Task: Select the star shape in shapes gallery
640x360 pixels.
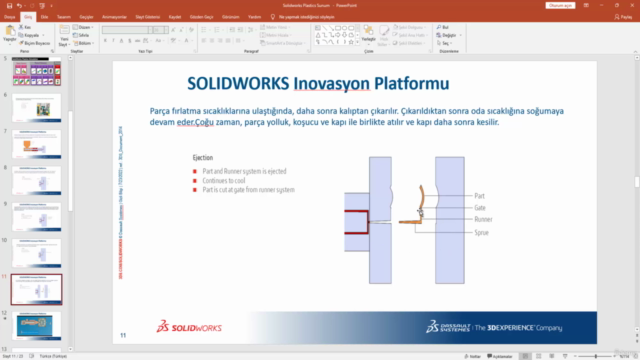Action: pos(351,42)
